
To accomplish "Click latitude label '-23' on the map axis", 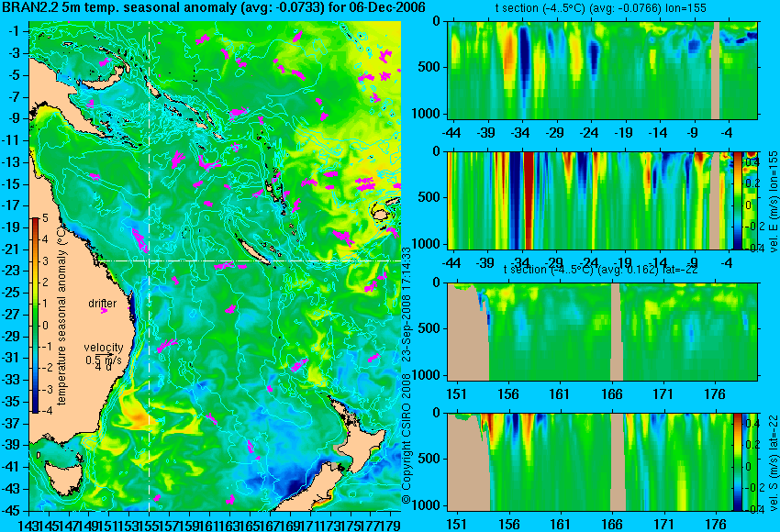I will pos(11,271).
